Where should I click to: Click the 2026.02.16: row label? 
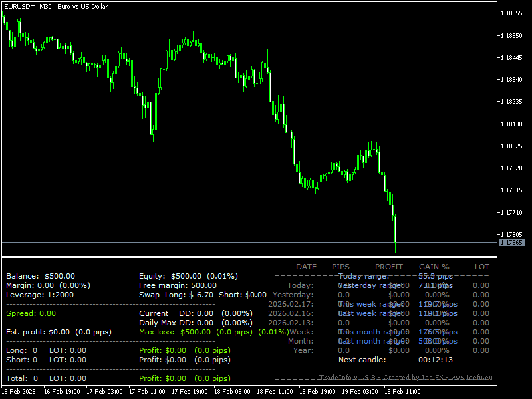[291, 313]
